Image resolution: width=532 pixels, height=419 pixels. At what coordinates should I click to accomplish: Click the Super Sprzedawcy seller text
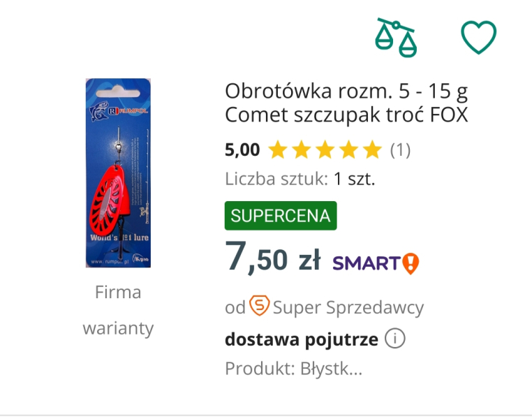coord(348,307)
